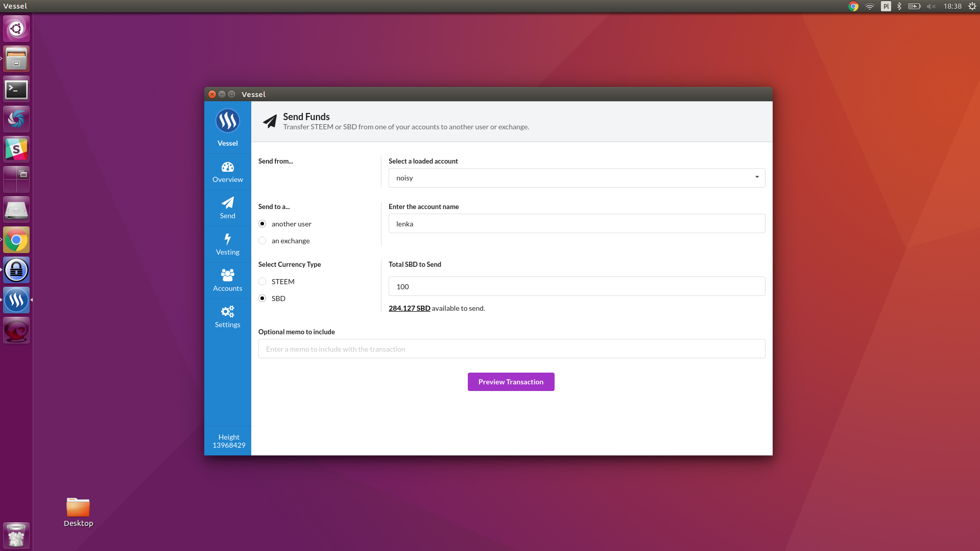This screenshot has height=551, width=980.
Task: Minimize the Vessel window
Action: [222, 94]
